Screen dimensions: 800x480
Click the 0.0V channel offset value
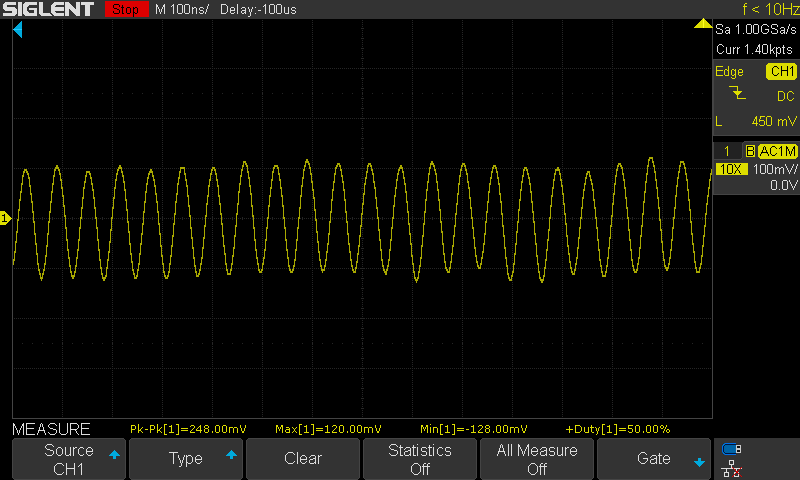tap(783, 185)
